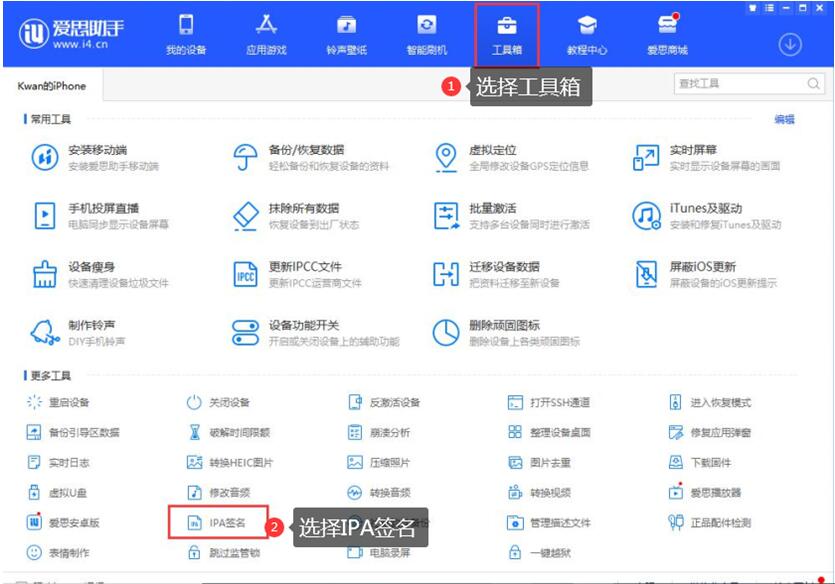The height and width of the screenshot is (584, 835).
Task: Open 实时屏幕 real-time screen tool
Action: pyautogui.click(x=692, y=157)
